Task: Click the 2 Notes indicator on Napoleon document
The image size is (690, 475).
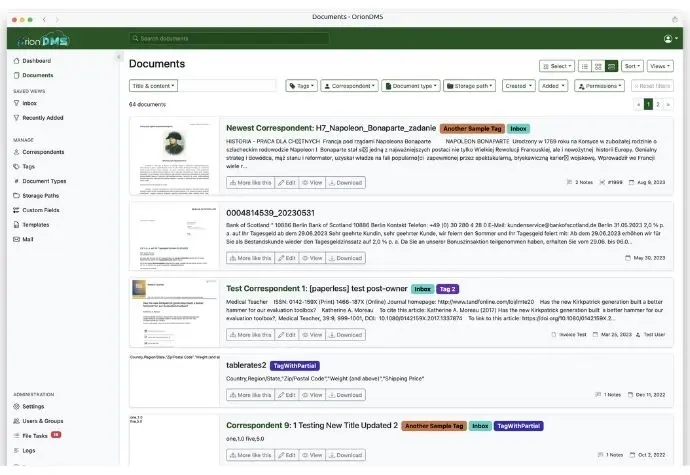Action: pos(580,182)
